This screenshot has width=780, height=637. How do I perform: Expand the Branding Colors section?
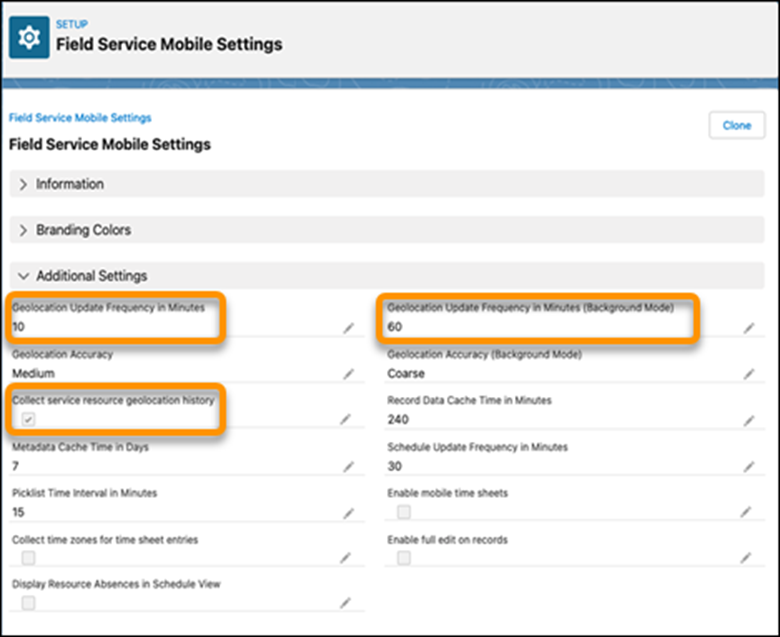tap(387, 230)
